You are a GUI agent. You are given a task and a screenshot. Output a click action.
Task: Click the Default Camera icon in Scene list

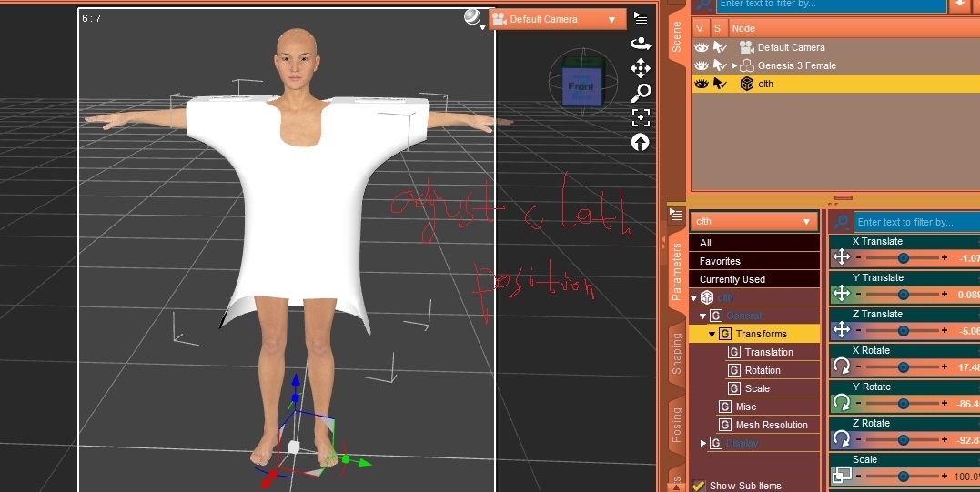click(x=746, y=47)
